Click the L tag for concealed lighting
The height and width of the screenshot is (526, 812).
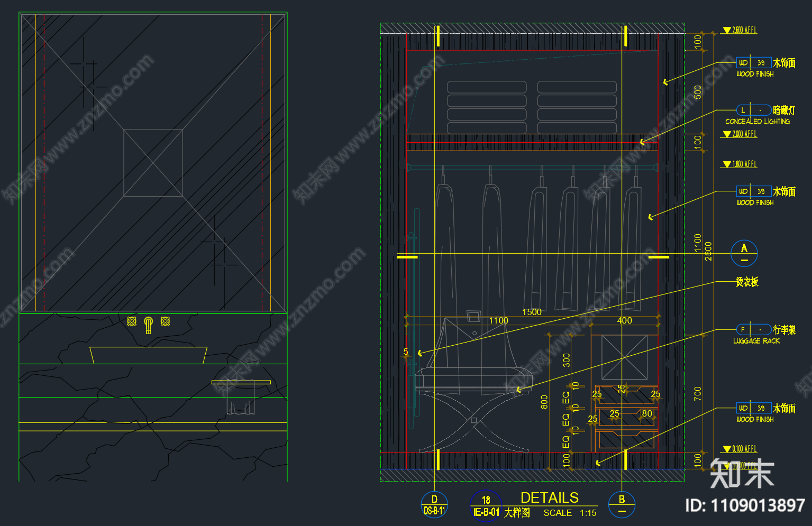[754, 110]
